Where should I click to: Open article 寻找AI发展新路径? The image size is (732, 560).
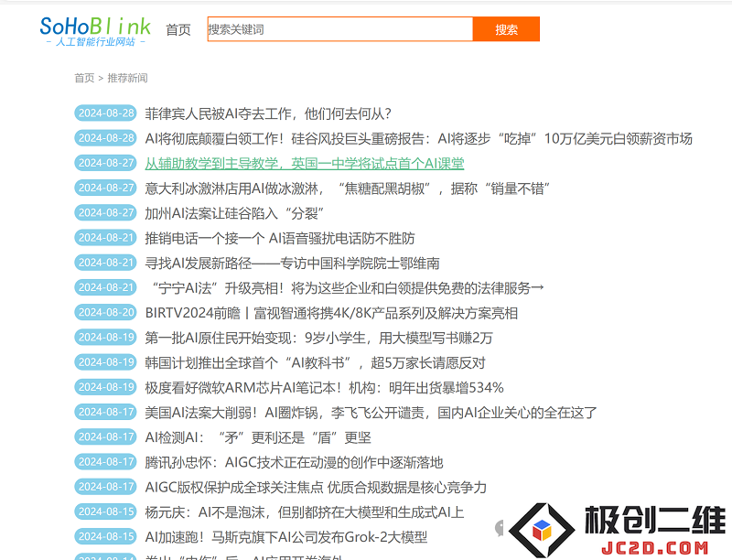coord(292,264)
